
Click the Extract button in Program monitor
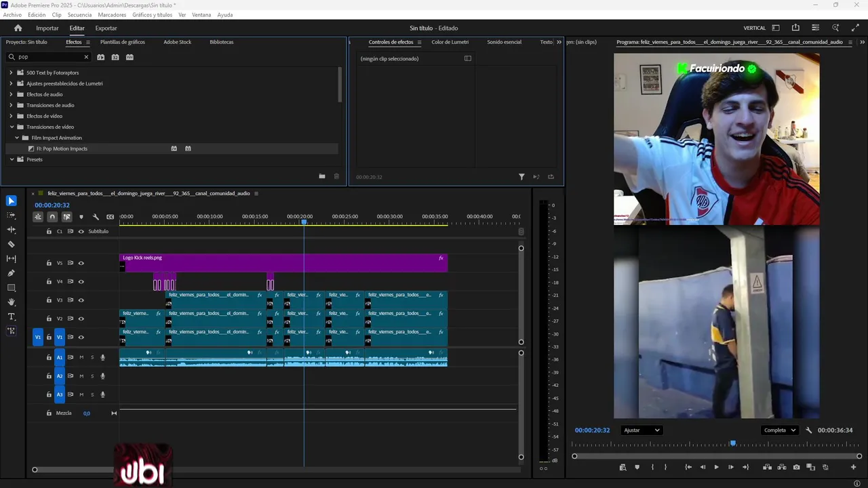782,467
